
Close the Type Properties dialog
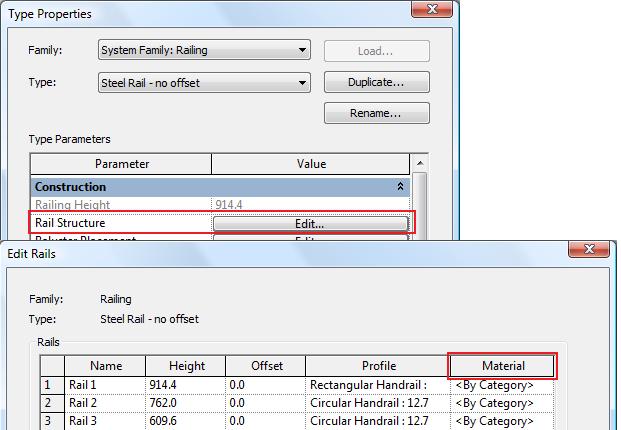[x=432, y=9]
